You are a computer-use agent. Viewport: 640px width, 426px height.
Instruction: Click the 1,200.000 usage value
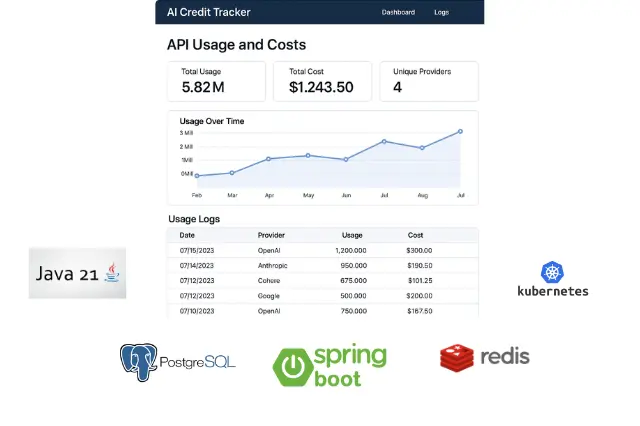click(351, 251)
